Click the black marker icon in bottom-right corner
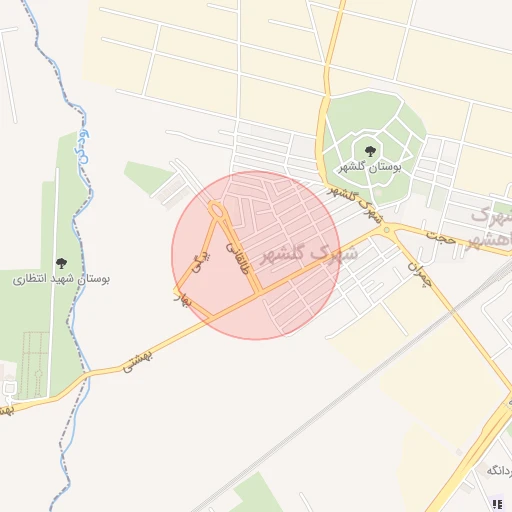The image size is (512, 512). point(497,504)
